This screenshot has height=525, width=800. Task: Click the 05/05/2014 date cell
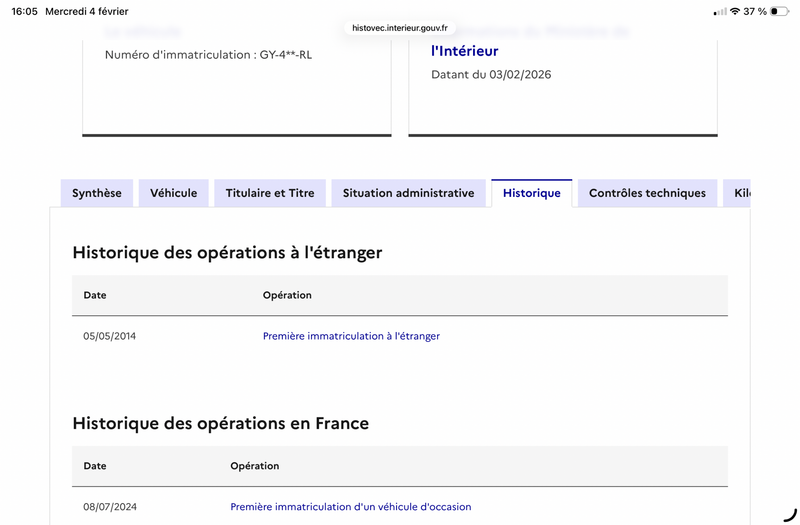tap(109, 336)
